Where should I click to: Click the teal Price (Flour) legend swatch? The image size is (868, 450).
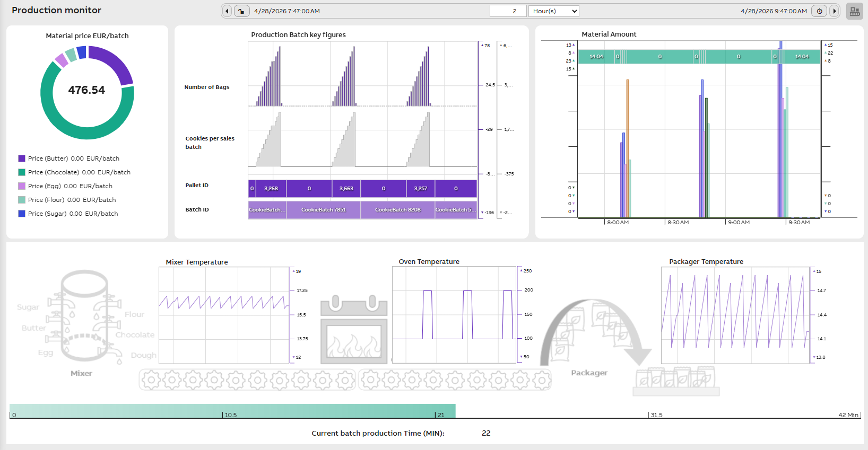click(x=22, y=200)
